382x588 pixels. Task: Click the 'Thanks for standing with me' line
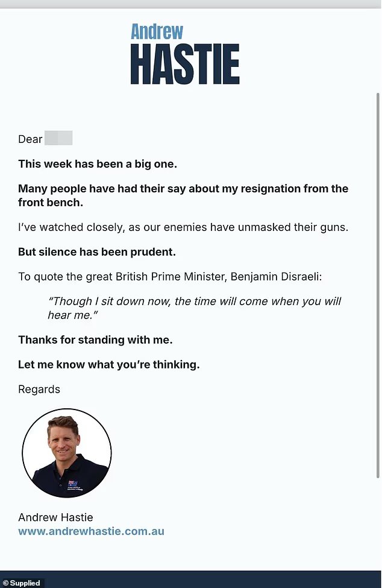[95, 340]
